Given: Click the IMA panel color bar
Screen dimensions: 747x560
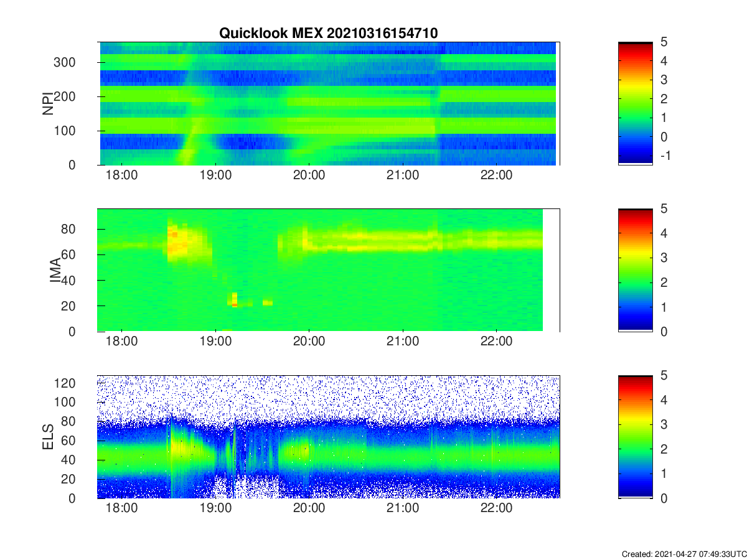Looking at the screenshot, I should (x=636, y=270).
